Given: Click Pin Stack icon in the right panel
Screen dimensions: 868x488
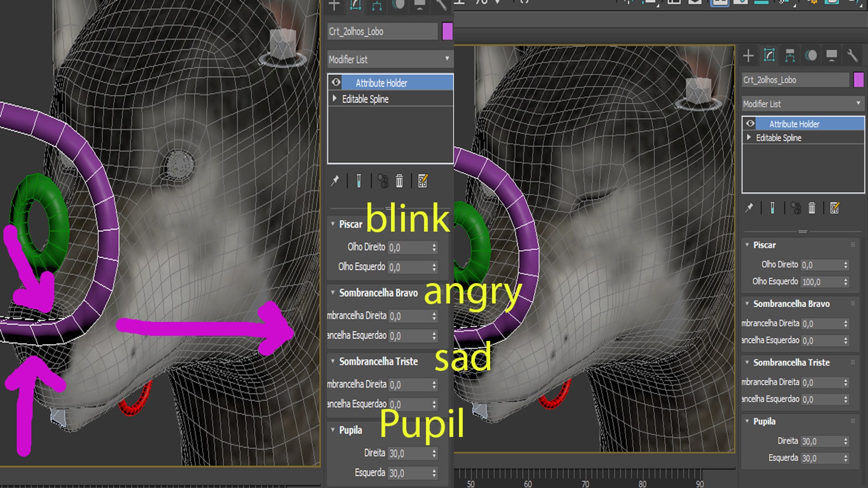Looking at the screenshot, I should 749,208.
